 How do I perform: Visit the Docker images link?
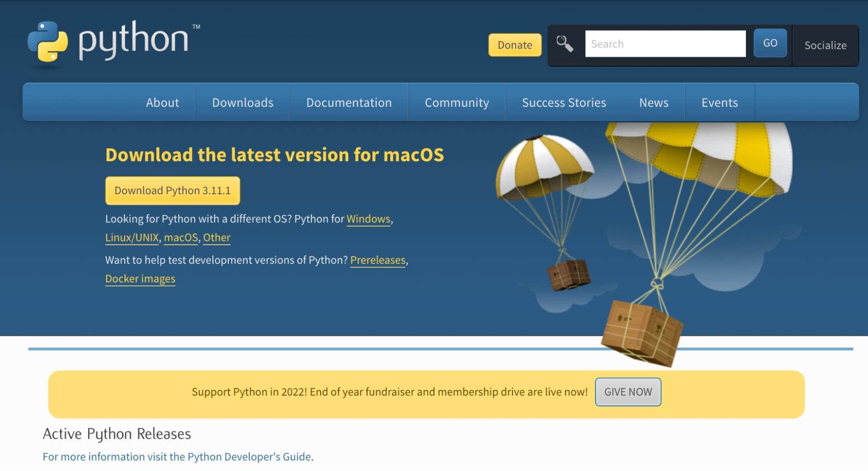pyautogui.click(x=140, y=279)
